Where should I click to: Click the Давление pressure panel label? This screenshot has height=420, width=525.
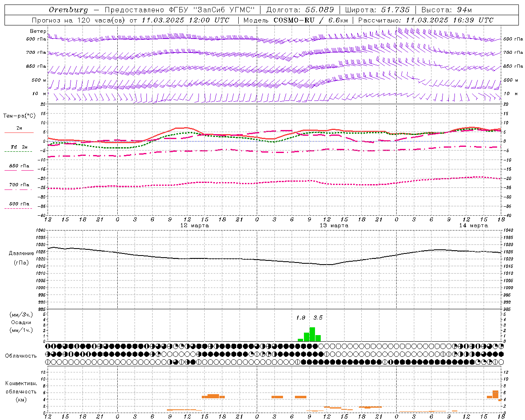pos(21,253)
